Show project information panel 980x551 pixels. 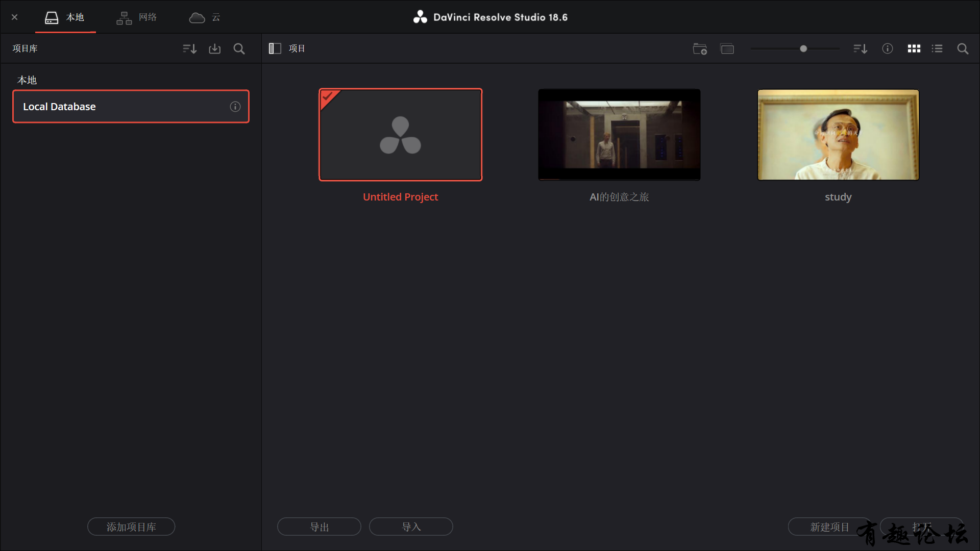tap(888, 48)
